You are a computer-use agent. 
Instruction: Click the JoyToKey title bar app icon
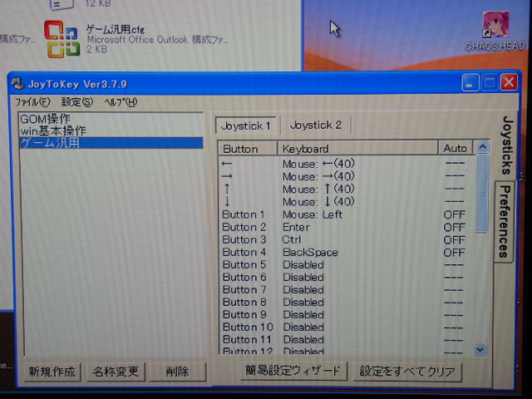click(17, 83)
